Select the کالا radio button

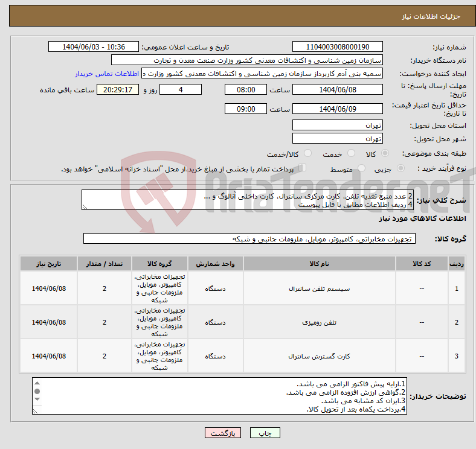(x=385, y=153)
